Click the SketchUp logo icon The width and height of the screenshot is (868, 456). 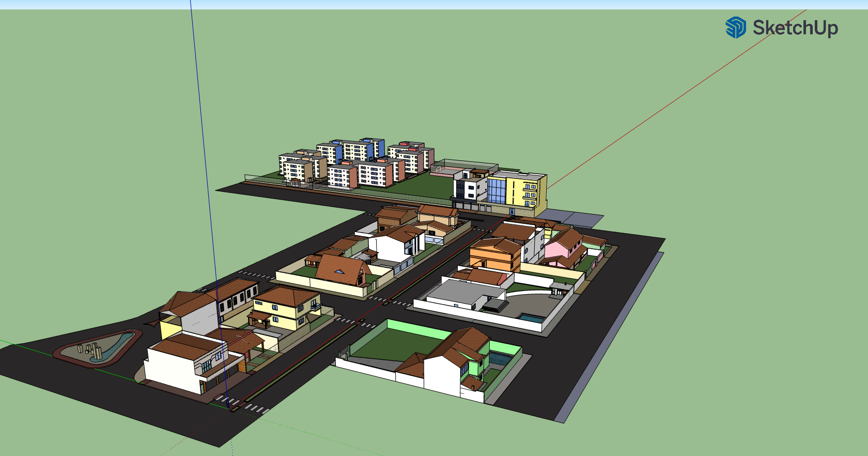735,27
